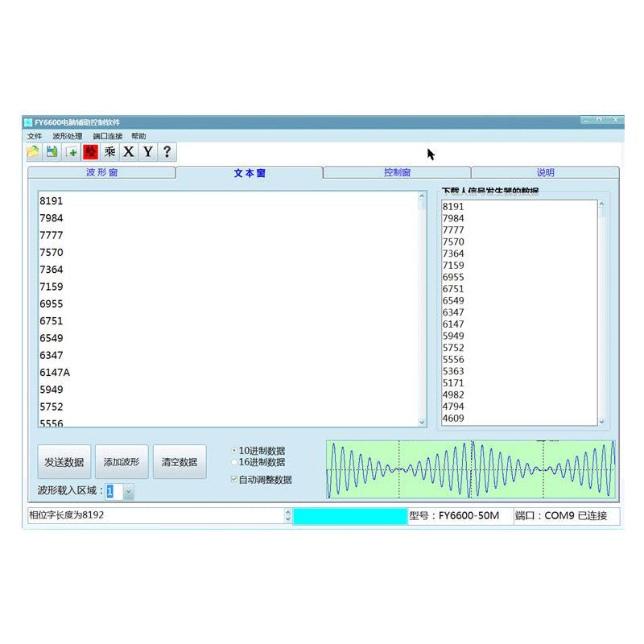Viewport: 644px width, 644px height.
Task: Click the open file folder icon
Action: pyautogui.click(x=33, y=151)
